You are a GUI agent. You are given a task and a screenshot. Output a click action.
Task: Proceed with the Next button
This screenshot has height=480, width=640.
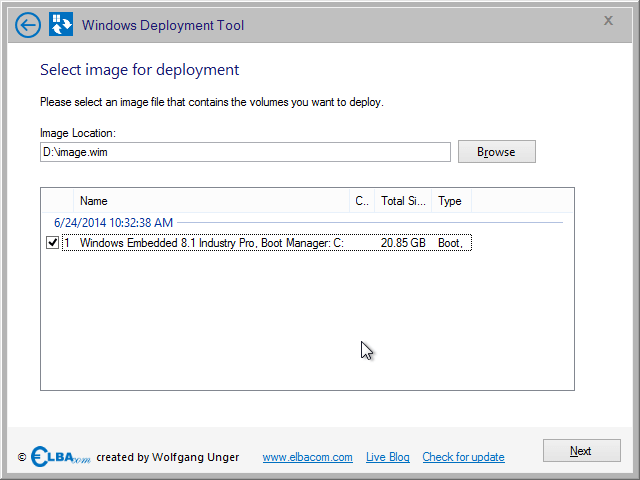[582, 451]
